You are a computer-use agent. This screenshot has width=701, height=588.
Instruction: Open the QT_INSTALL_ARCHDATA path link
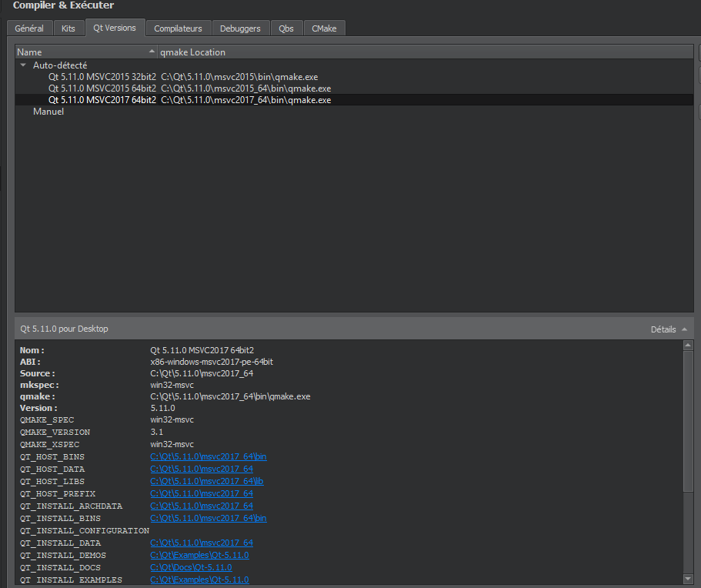(x=202, y=506)
